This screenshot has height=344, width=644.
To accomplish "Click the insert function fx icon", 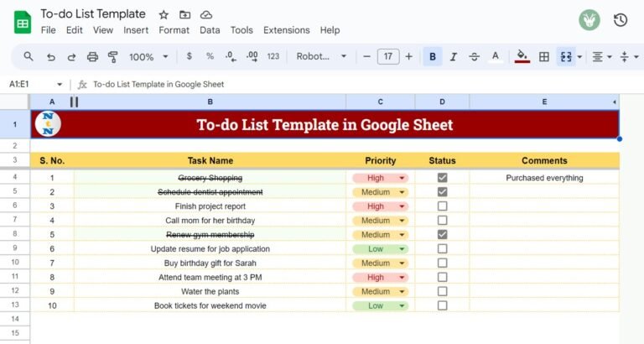I will [82, 84].
